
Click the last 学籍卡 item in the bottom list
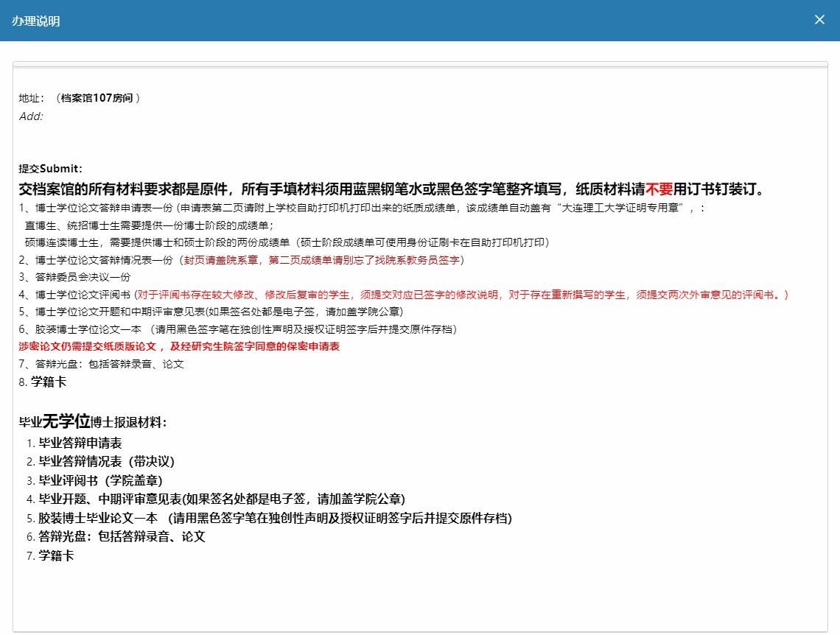[x=56, y=556]
